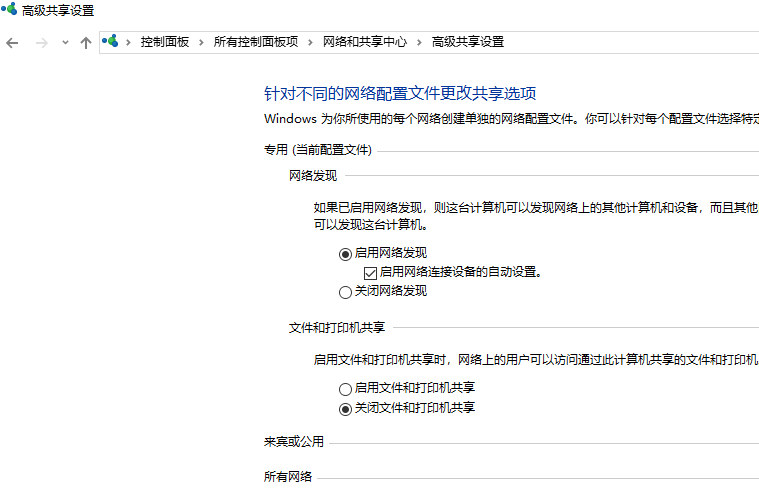This screenshot has width=759, height=497.
Task: Click the 高级共享设置 window title text
Action: pyautogui.click(x=58, y=11)
